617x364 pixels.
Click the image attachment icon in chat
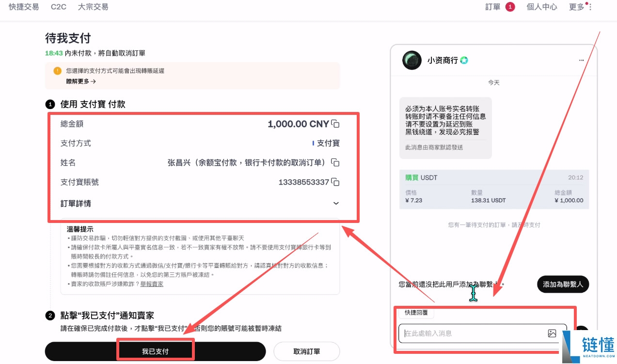pyautogui.click(x=552, y=333)
